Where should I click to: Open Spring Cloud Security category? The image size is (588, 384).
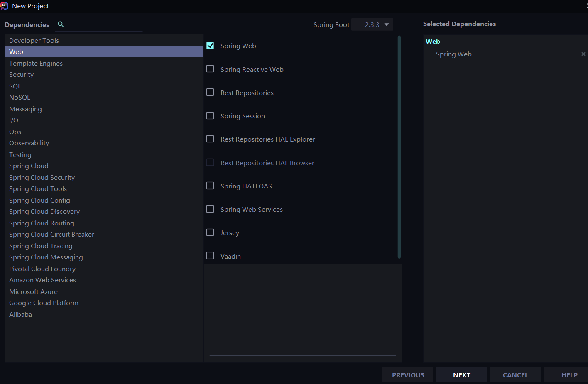pyautogui.click(x=104, y=177)
